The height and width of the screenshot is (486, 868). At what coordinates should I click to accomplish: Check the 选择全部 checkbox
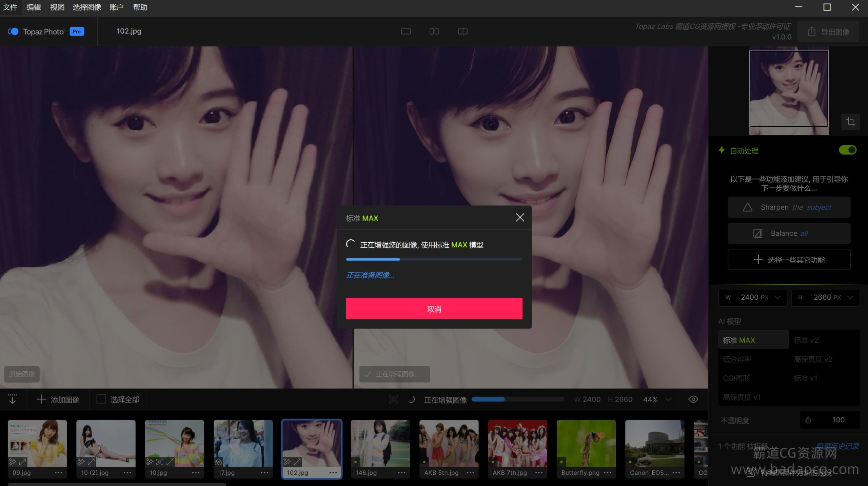point(101,399)
